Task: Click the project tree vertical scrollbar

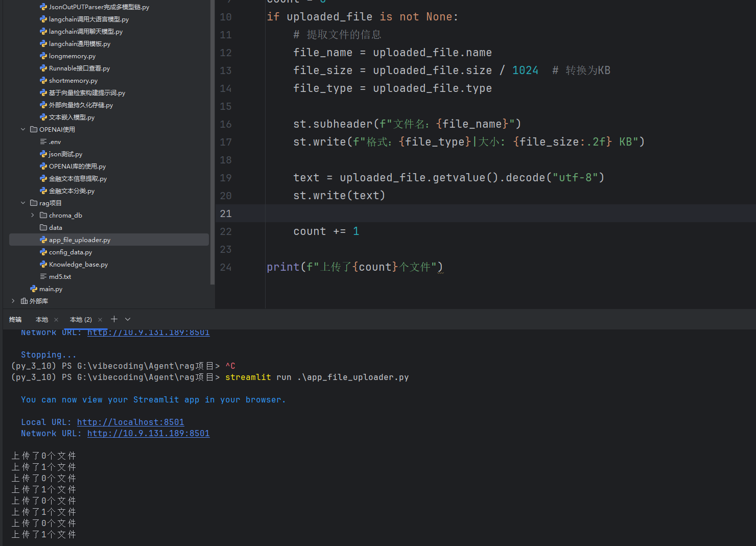Action: pyautogui.click(x=212, y=143)
